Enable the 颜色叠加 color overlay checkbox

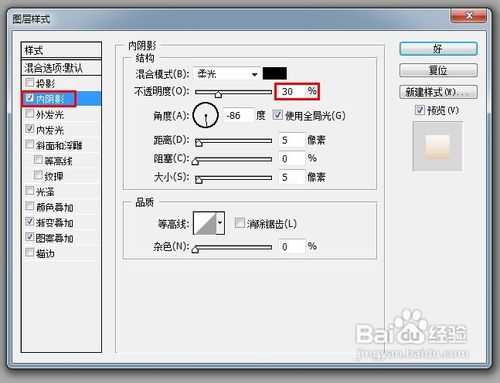tap(30, 206)
